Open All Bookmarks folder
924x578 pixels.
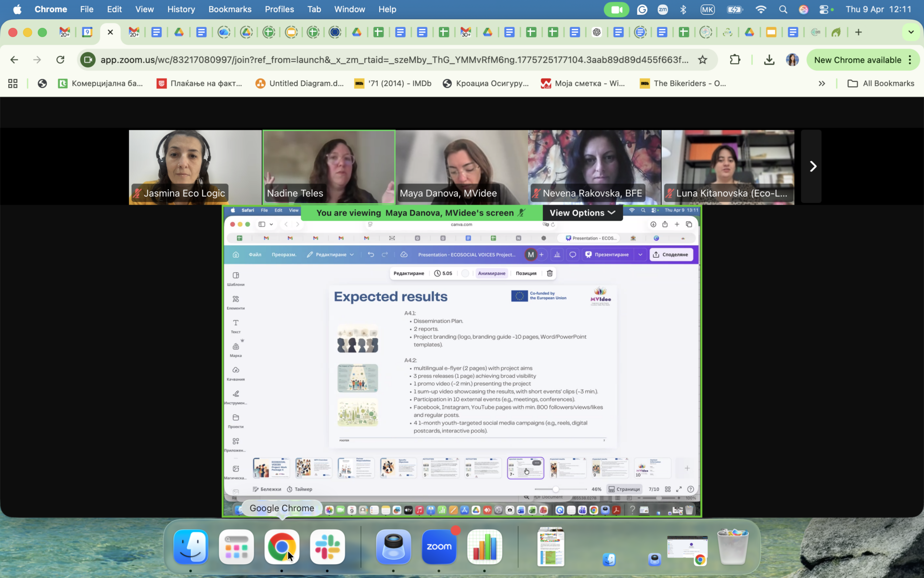tap(881, 83)
